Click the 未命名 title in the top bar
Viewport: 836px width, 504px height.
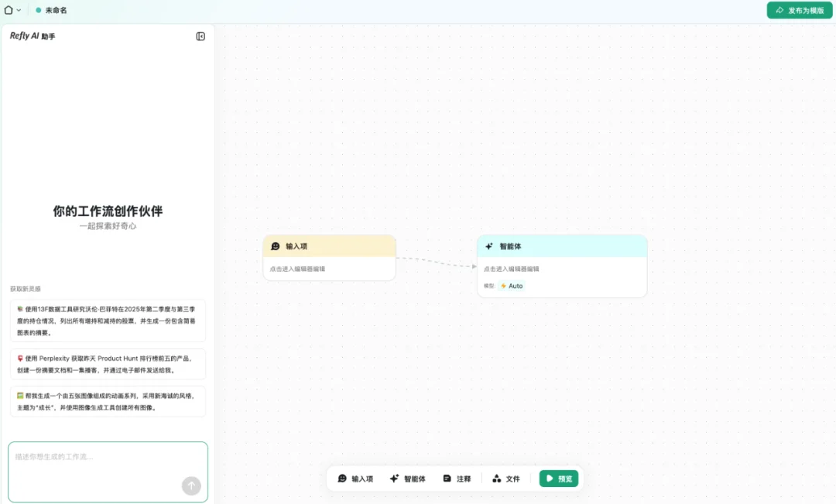tap(56, 10)
